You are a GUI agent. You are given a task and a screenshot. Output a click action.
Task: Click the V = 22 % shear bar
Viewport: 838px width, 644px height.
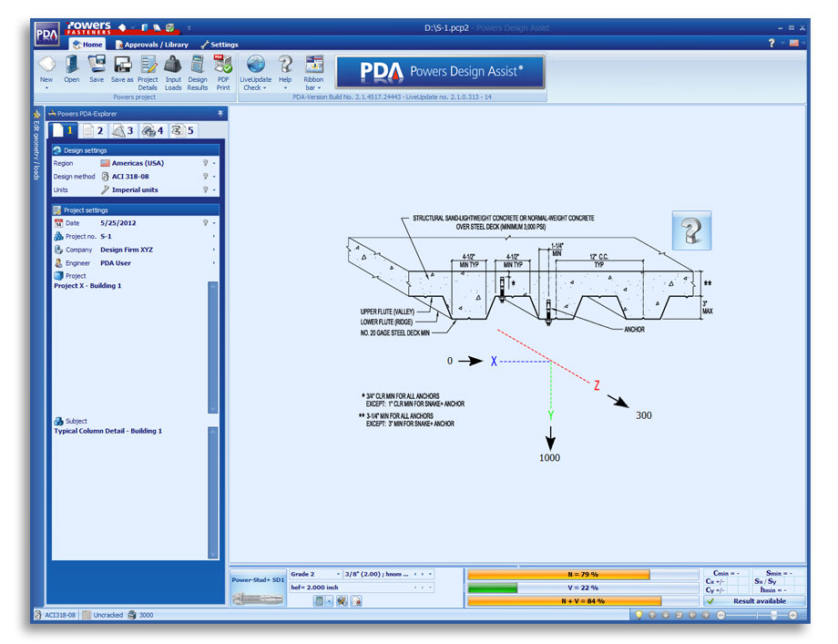(x=583, y=588)
